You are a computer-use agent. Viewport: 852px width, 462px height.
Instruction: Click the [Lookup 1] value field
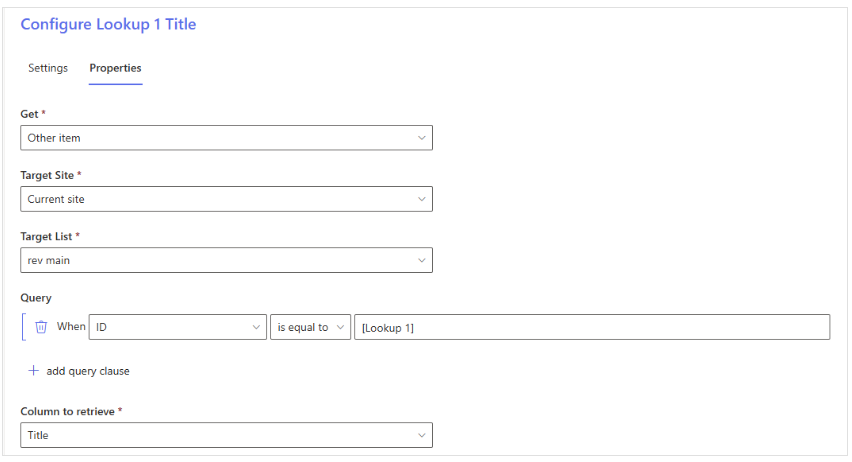(592, 327)
